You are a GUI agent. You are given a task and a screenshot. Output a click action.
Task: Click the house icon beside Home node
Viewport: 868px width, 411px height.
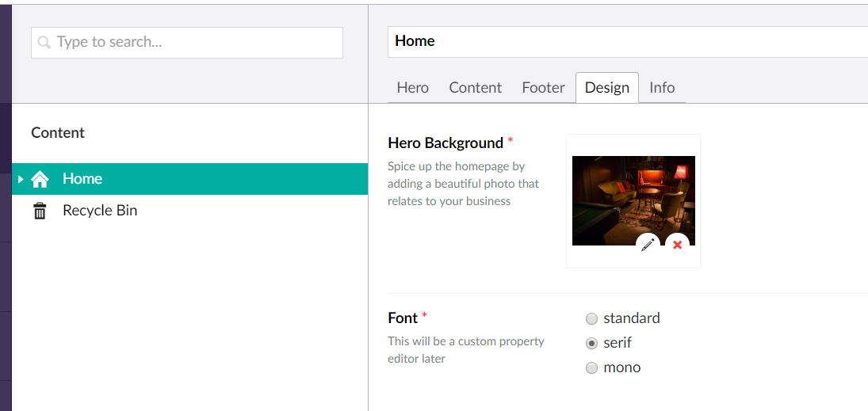(40, 179)
